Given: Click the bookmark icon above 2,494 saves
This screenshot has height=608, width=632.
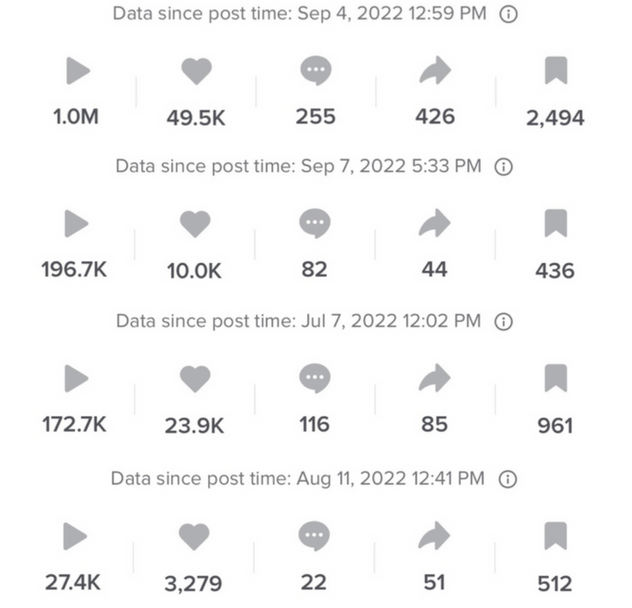Looking at the screenshot, I should pos(556,71).
